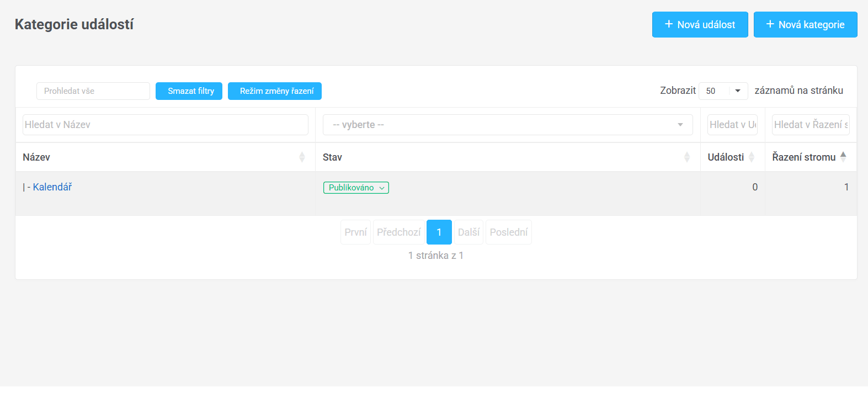Viewport: 868px width, 398px height.
Task: Sort by Události column arrows icon
Action: 751,157
